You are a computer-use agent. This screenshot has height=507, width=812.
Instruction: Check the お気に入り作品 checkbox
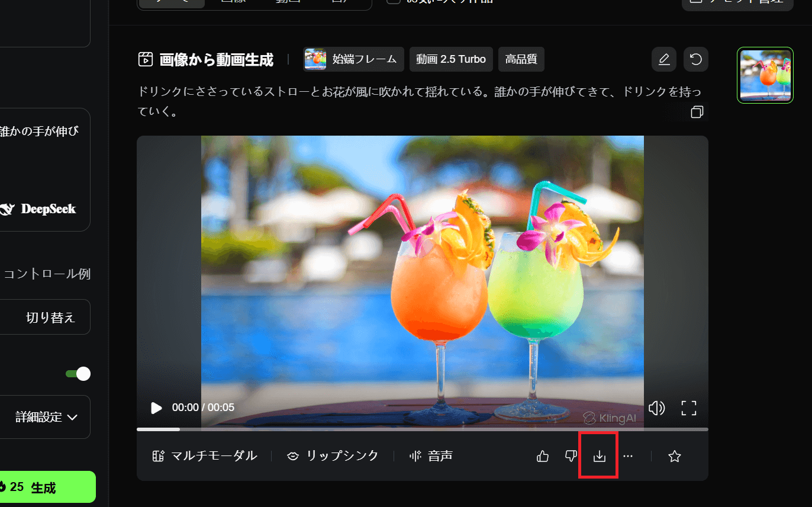point(394,2)
